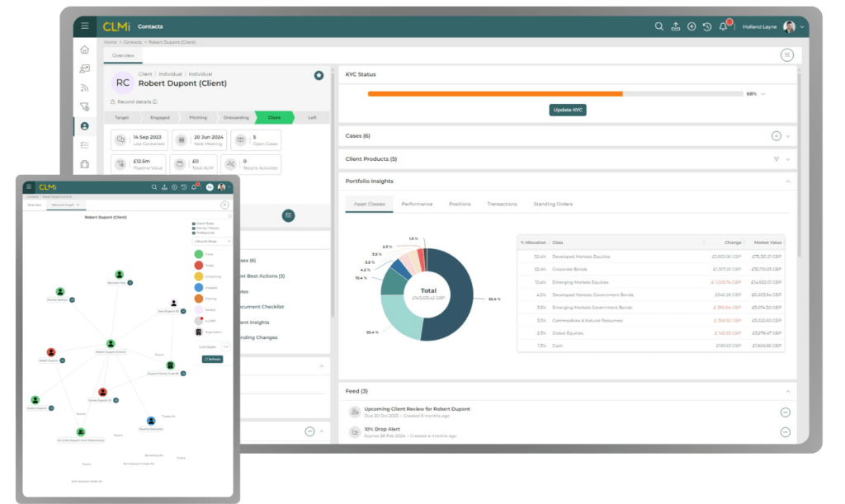Add a new case with plus icon
Viewport: 845px width, 504px height.
coord(776,136)
